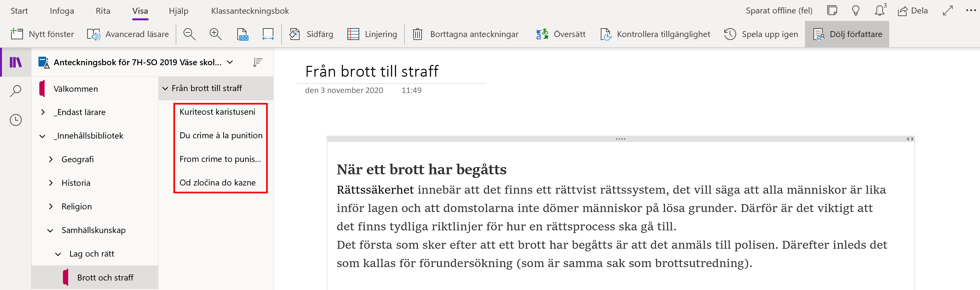Viewport: 980px width, 290px height.
Task: Collapse the Från brott till straff page group
Action: (x=165, y=88)
